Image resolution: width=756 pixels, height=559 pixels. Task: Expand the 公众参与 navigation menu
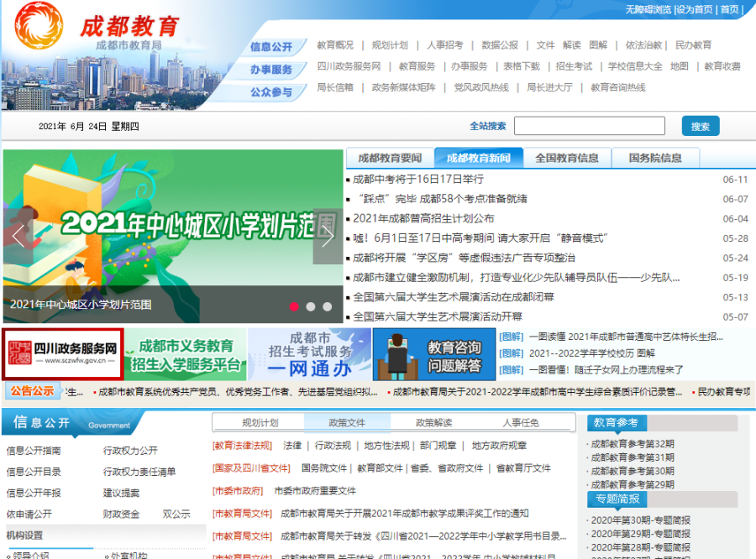point(270,92)
